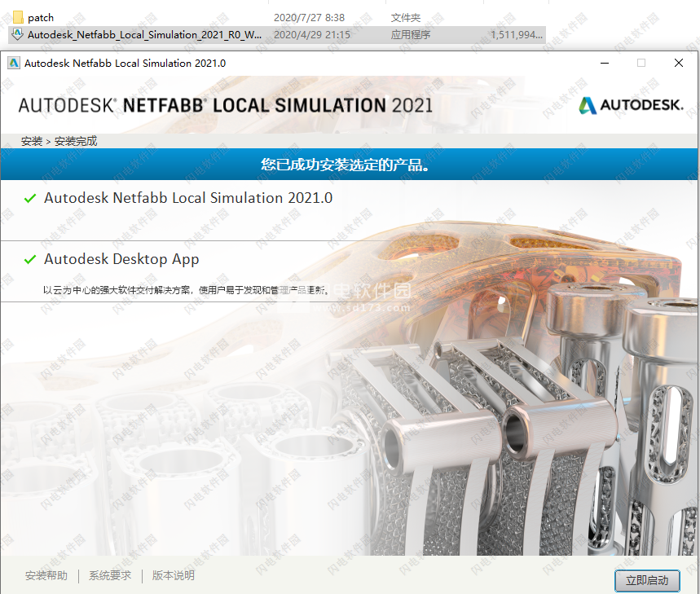Click the 应用程序 type cell
Viewport: 700px width, 594px height.
[x=411, y=35]
